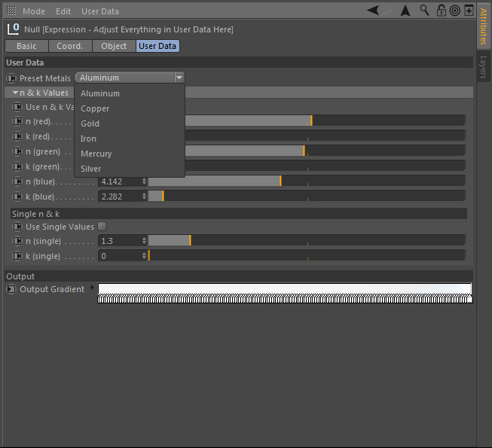Screen dimensions: 492x448
Task: Click the animation icon beside n (blue)
Action: point(17,181)
